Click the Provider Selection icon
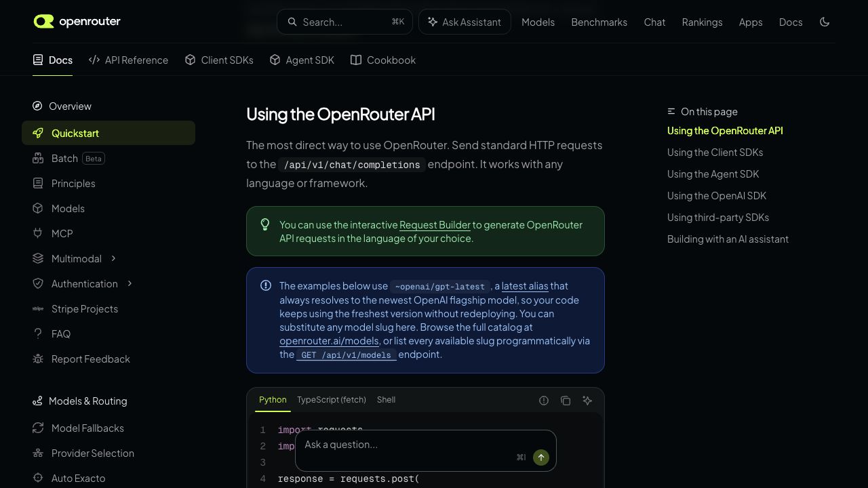Image resolution: width=868 pixels, height=488 pixels. click(x=38, y=453)
